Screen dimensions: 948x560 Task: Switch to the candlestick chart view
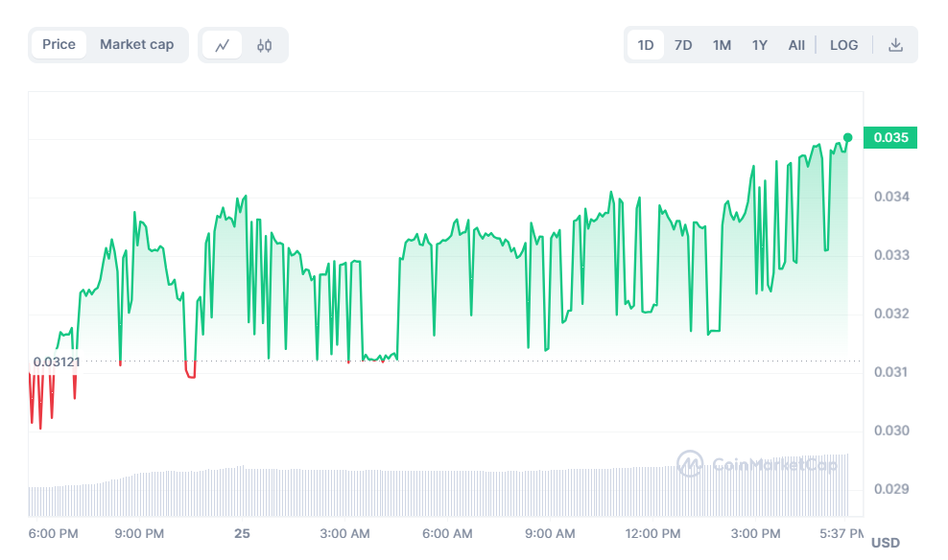pyautogui.click(x=265, y=45)
